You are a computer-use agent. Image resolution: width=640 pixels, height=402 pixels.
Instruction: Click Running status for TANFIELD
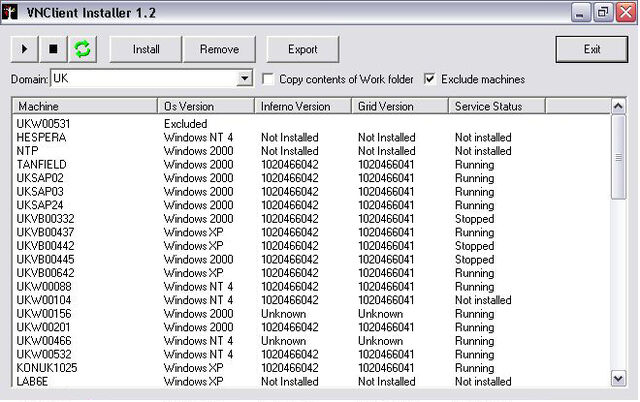[474, 164]
